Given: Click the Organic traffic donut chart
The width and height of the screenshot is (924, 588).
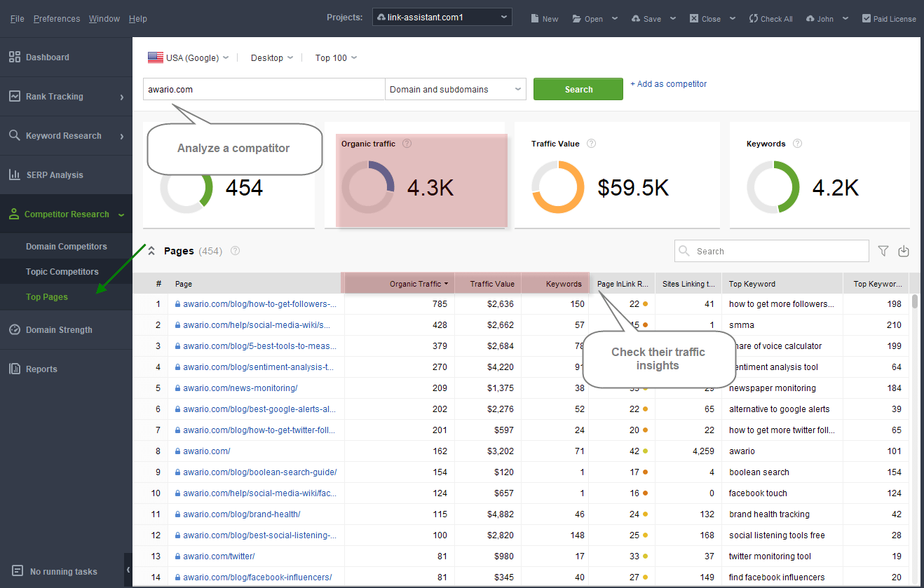Looking at the screenshot, I should [x=368, y=187].
